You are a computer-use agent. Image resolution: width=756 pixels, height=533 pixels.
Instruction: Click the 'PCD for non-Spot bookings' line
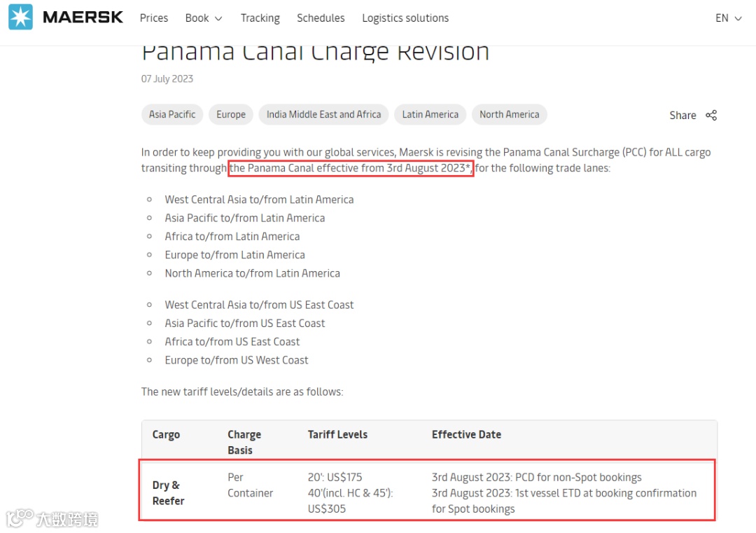537,477
